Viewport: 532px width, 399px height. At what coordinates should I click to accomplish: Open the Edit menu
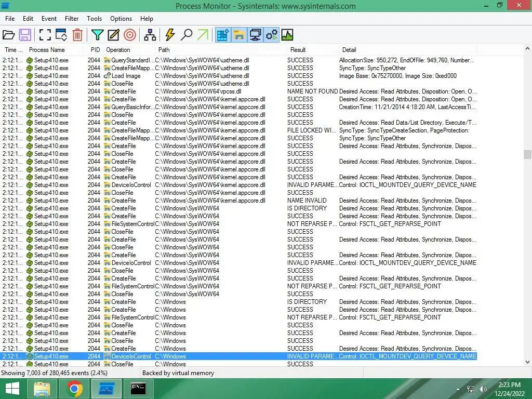(28, 19)
